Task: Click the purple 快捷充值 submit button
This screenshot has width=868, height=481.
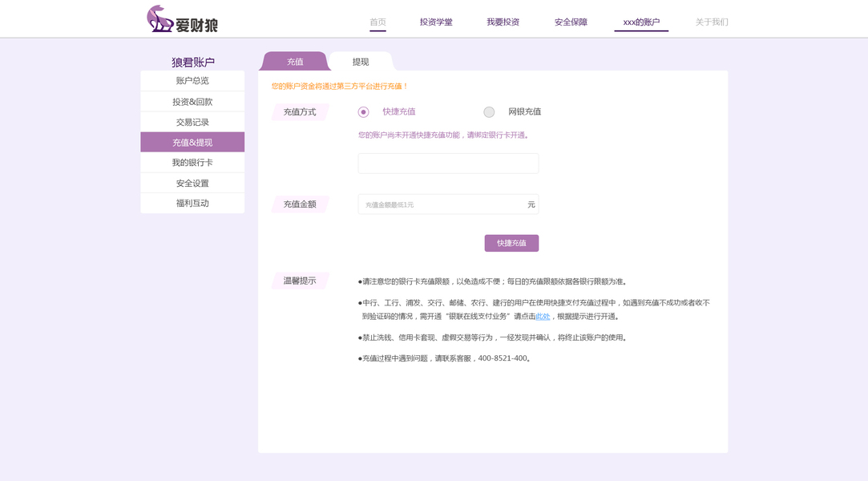Action: click(x=512, y=243)
